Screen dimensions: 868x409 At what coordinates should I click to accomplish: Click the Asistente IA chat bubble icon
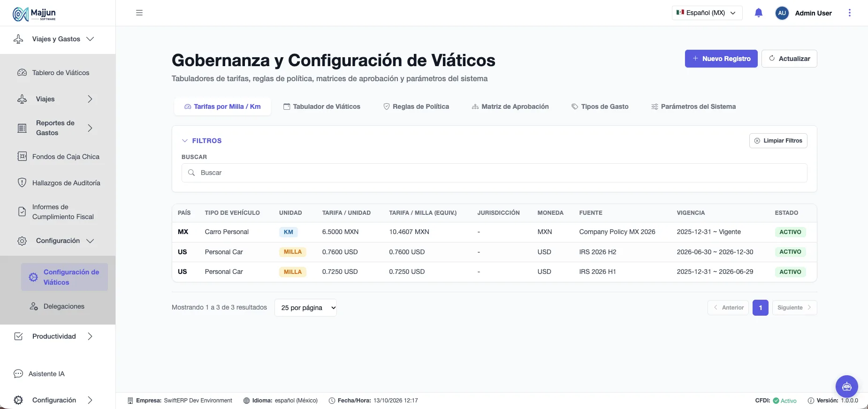[18, 374]
